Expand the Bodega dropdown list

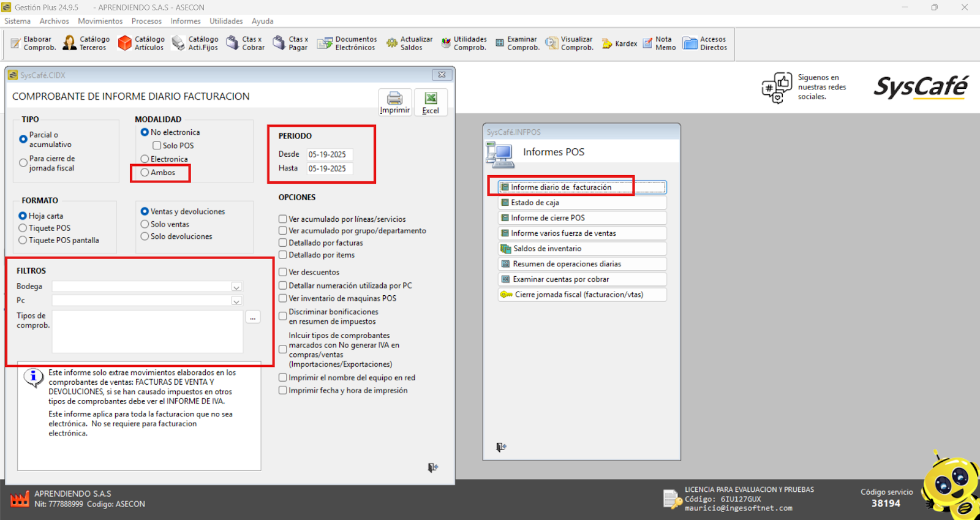pyautogui.click(x=236, y=287)
